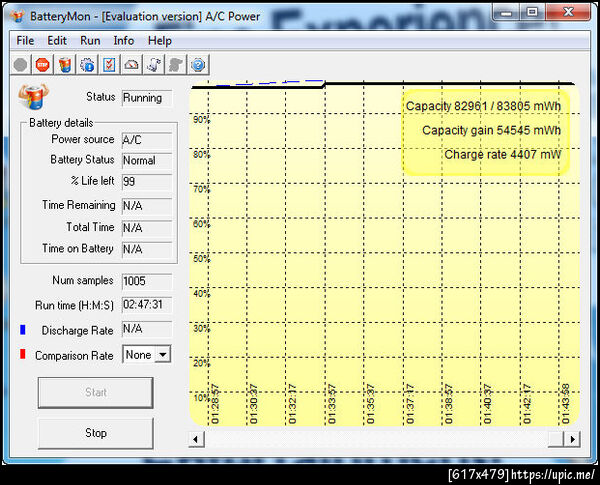Click the graph scrollbar right arrow
600x485 pixels.
click(x=572, y=439)
